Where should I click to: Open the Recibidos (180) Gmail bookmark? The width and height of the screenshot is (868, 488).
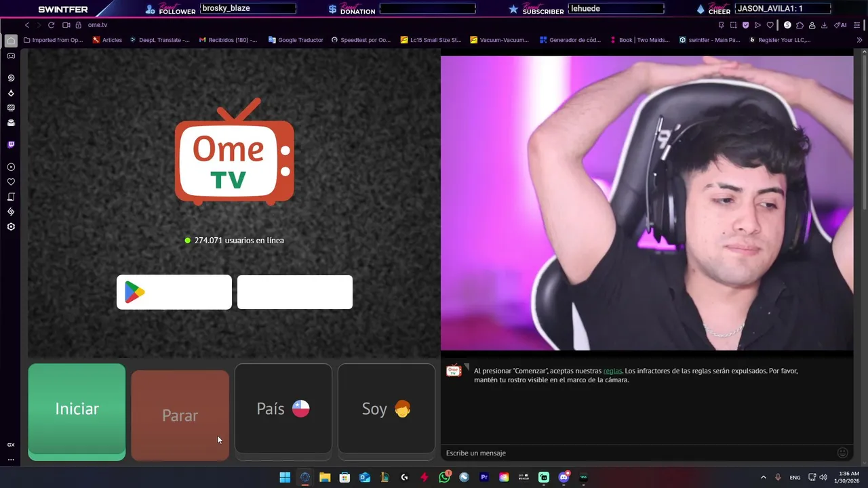click(228, 40)
